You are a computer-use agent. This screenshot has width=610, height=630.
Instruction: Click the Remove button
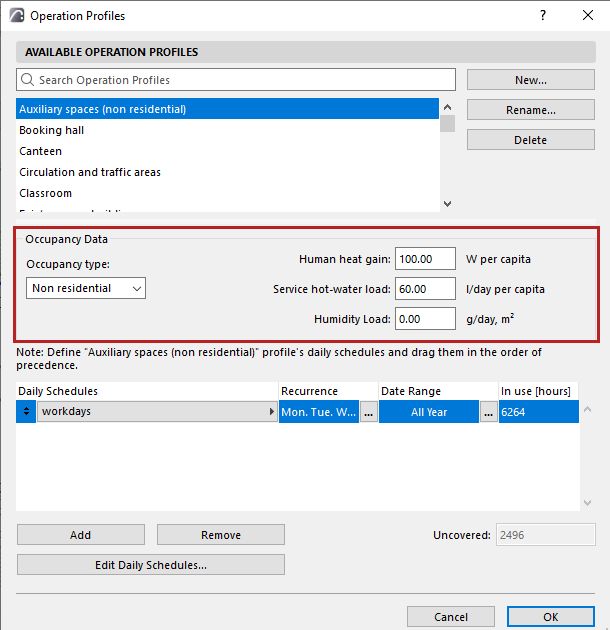coord(221,535)
